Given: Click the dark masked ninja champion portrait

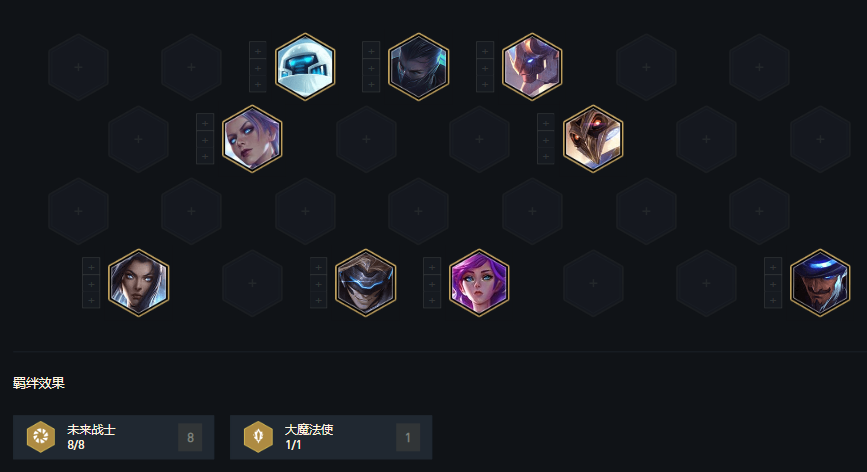Looking at the screenshot, I should pyautogui.click(x=419, y=67).
